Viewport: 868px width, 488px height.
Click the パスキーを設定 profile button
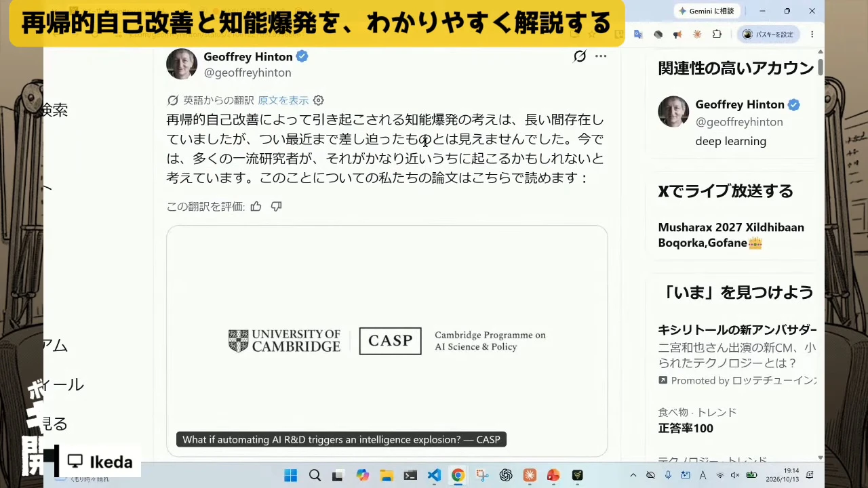pos(768,35)
